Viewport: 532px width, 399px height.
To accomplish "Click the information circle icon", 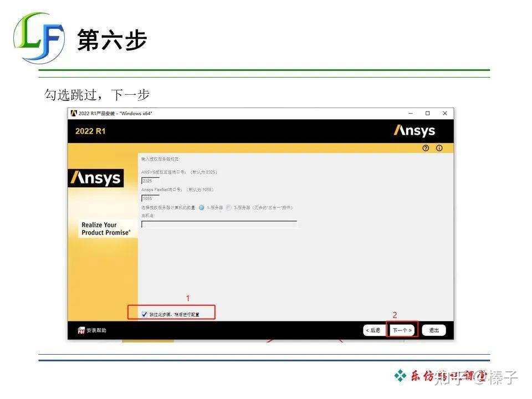I will coord(439,149).
